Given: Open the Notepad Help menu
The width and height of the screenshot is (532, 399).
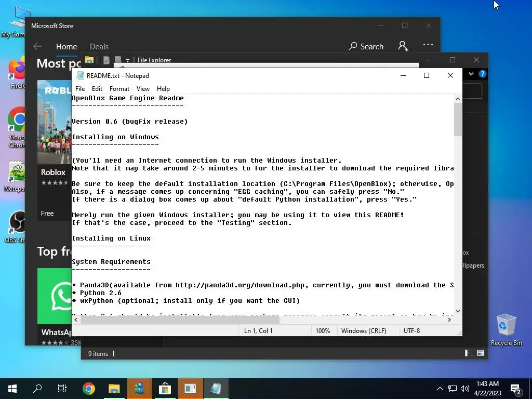Looking at the screenshot, I should tap(163, 88).
